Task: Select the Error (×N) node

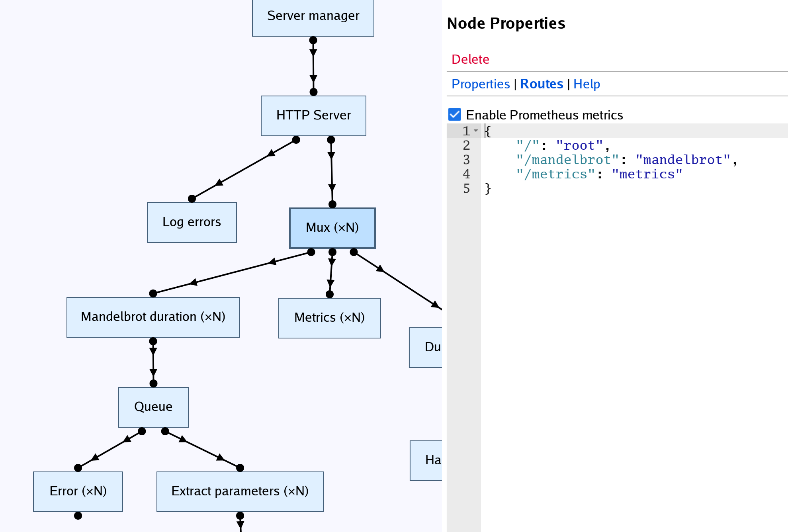Action: (78, 491)
